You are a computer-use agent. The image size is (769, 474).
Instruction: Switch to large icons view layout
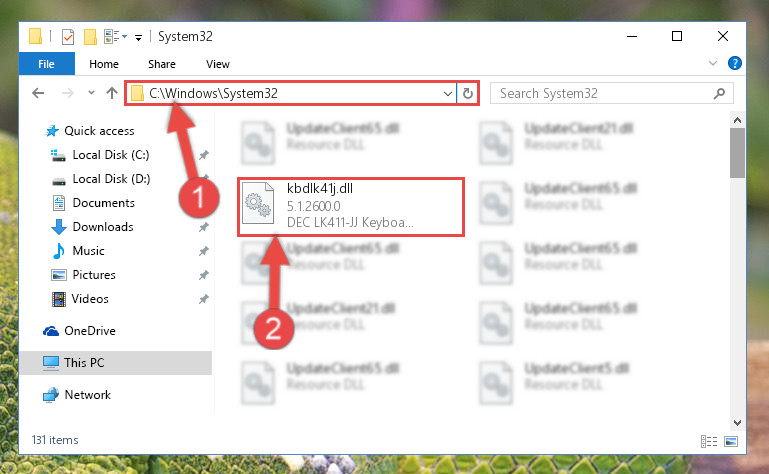[x=731, y=441]
